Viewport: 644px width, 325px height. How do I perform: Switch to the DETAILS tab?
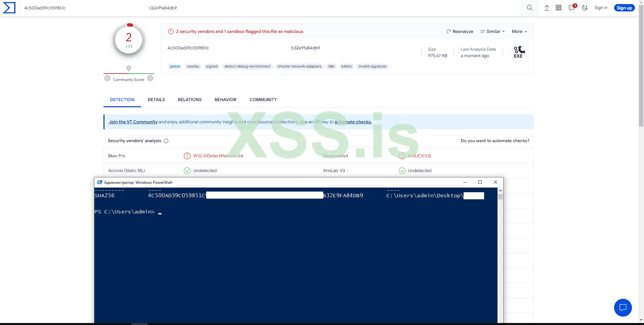click(156, 100)
